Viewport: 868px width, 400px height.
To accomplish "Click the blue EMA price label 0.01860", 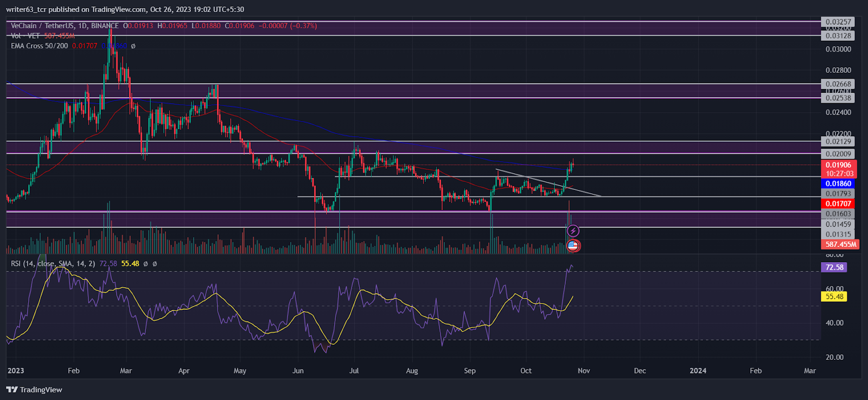I will pyautogui.click(x=839, y=184).
